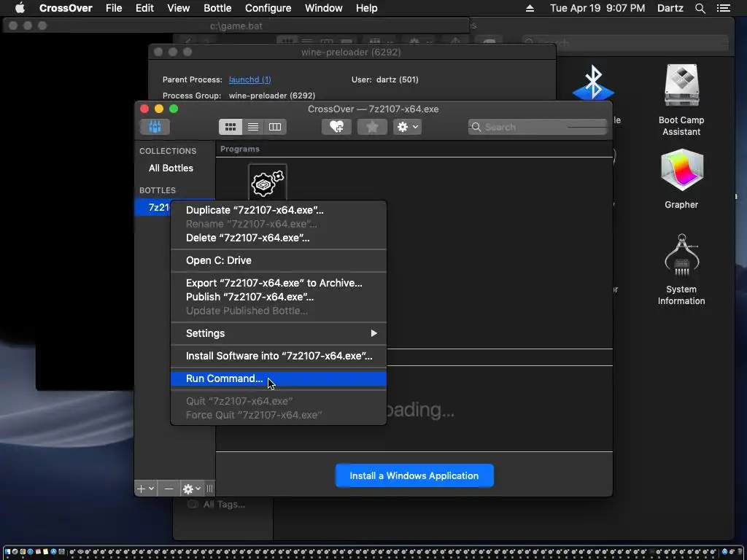Open the Window menu
Screen dimensions: 747x560
pyautogui.click(x=323, y=8)
